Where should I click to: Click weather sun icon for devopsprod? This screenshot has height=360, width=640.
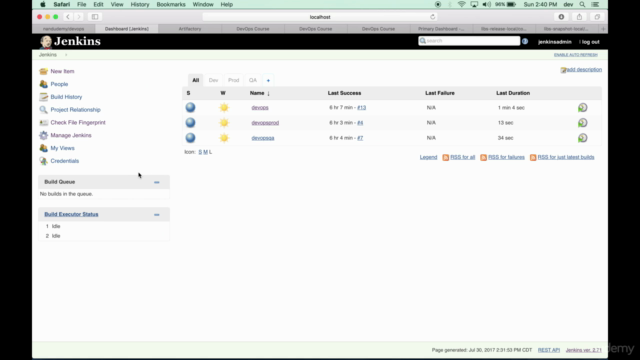pyautogui.click(x=224, y=122)
